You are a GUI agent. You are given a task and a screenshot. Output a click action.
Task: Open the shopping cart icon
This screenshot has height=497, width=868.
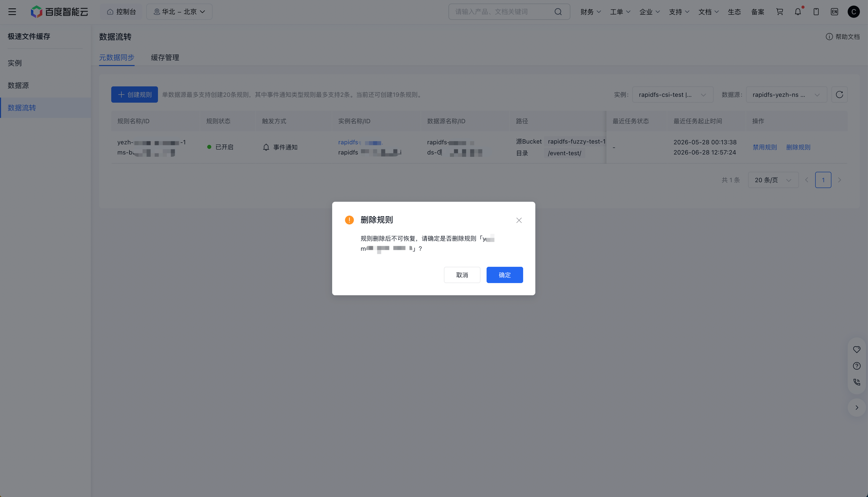tap(780, 12)
